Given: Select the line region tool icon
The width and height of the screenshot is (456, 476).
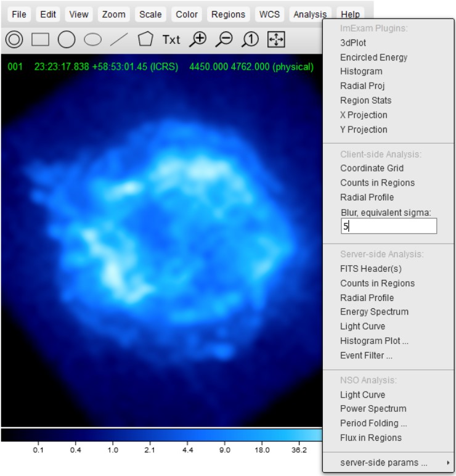Looking at the screenshot, I should point(118,39).
